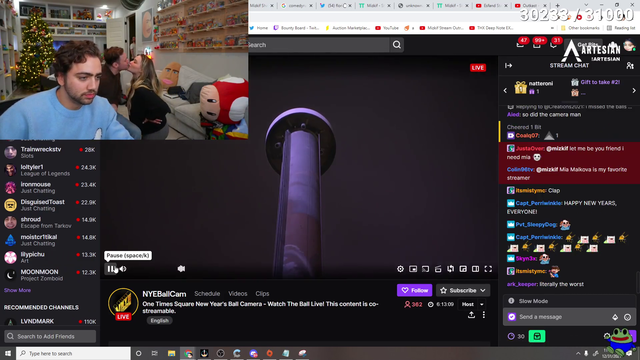Click the NYEBallCam channel avatar

(x=123, y=303)
